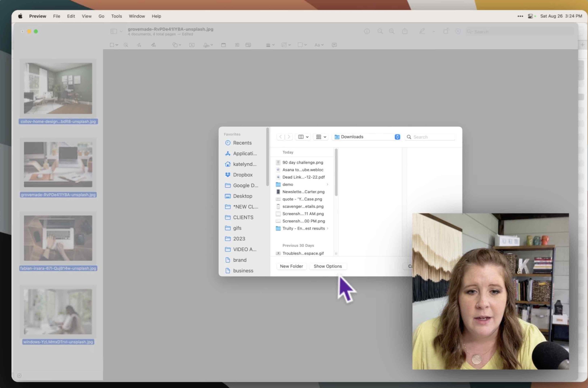Open the Text Style Aa menu
The width and height of the screenshot is (588, 388).
(319, 45)
